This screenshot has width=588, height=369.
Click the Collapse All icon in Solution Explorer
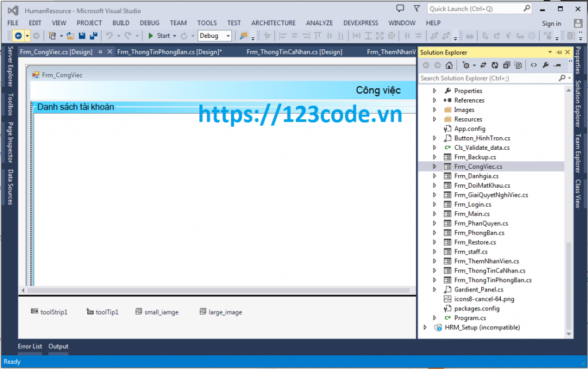pos(507,64)
